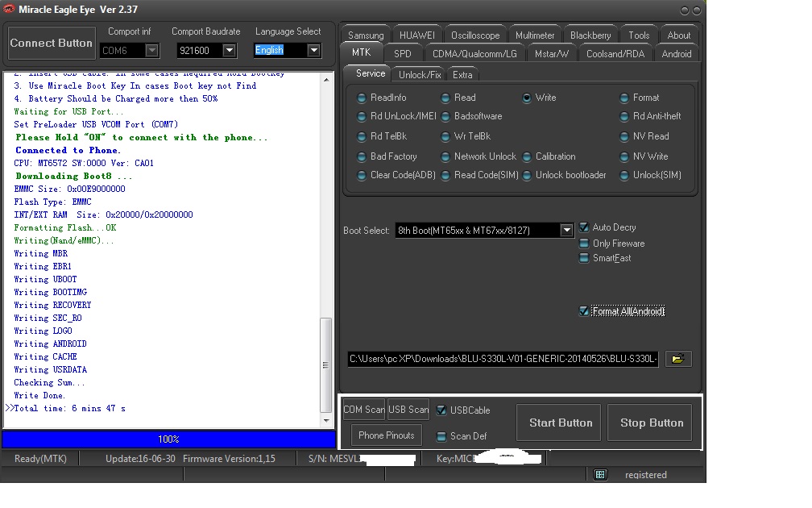Choose Rd UnLock/IMEI radio option
Image resolution: width=812 pixels, height=508 pixels.
(362, 117)
